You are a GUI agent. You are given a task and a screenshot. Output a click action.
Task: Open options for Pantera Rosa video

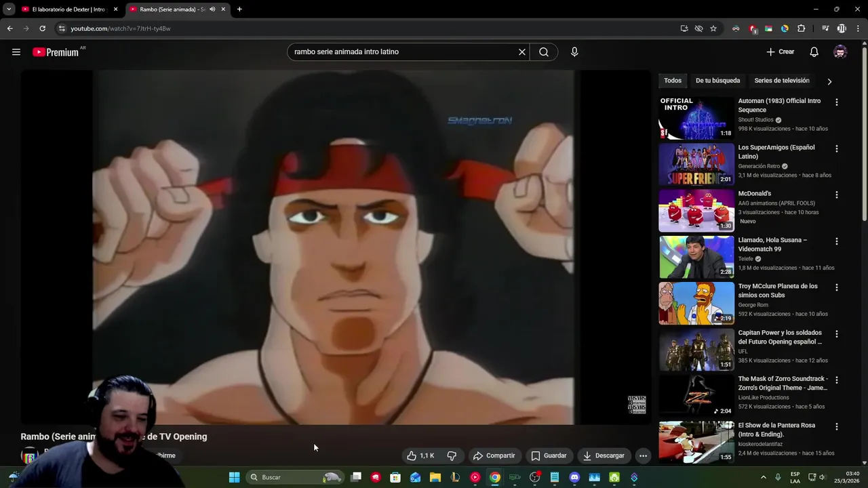836,427
